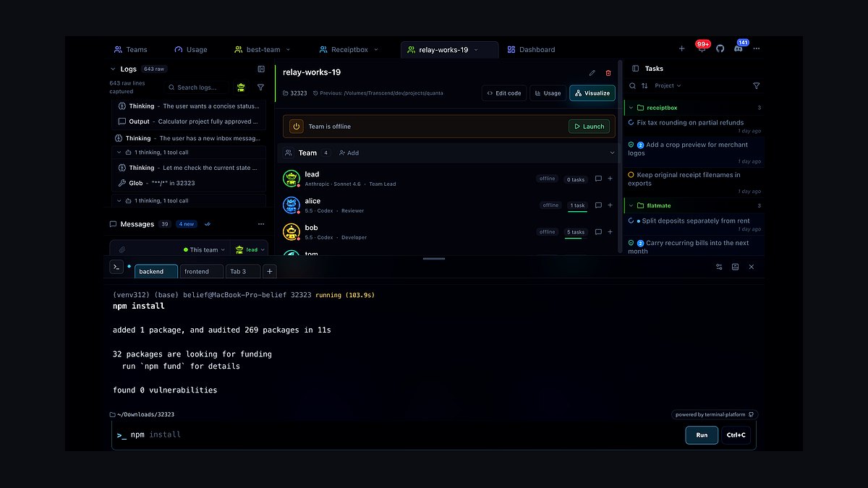The image size is (868, 488).
Task: Click the sort arrows icon in Tasks
Action: [x=644, y=86]
